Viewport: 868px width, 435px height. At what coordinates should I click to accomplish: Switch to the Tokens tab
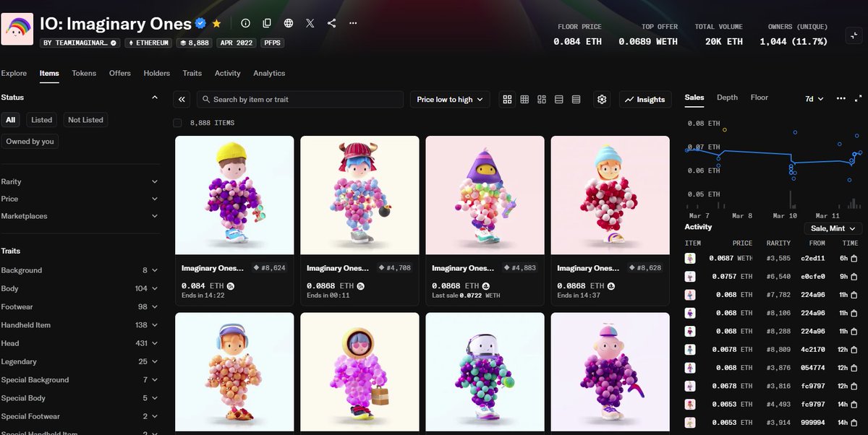click(84, 73)
